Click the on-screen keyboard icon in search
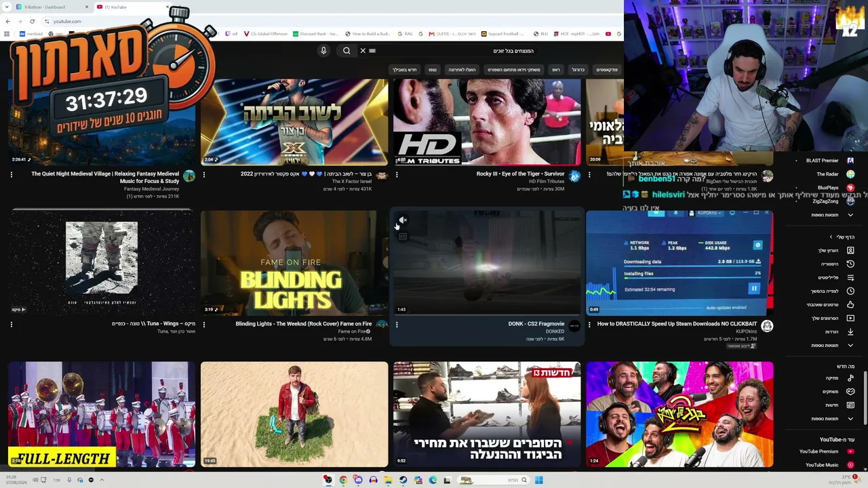This screenshot has height=488, width=868. point(372,51)
